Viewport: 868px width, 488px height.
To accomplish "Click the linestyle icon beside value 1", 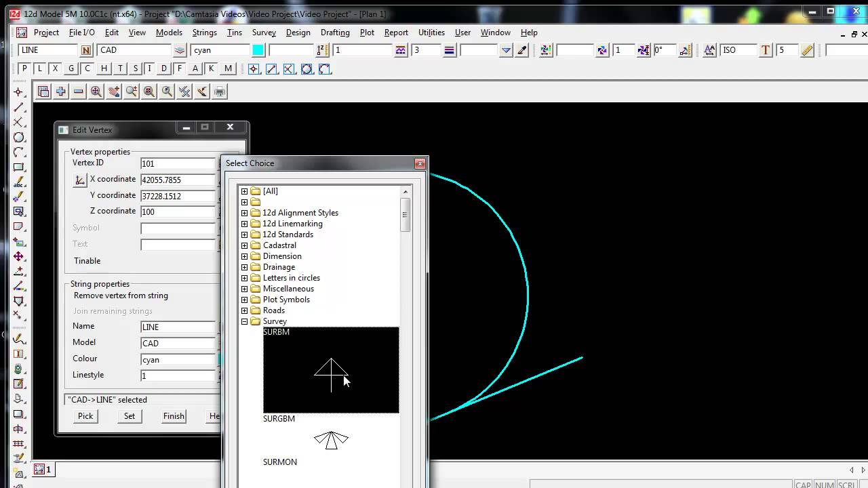I will [x=400, y=50].
